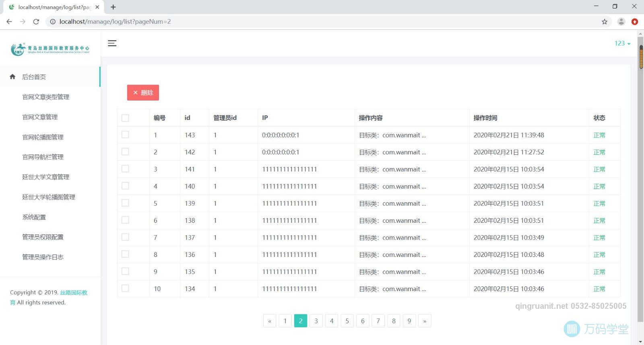
Task: Go to page 7
Action: [378, 321]
